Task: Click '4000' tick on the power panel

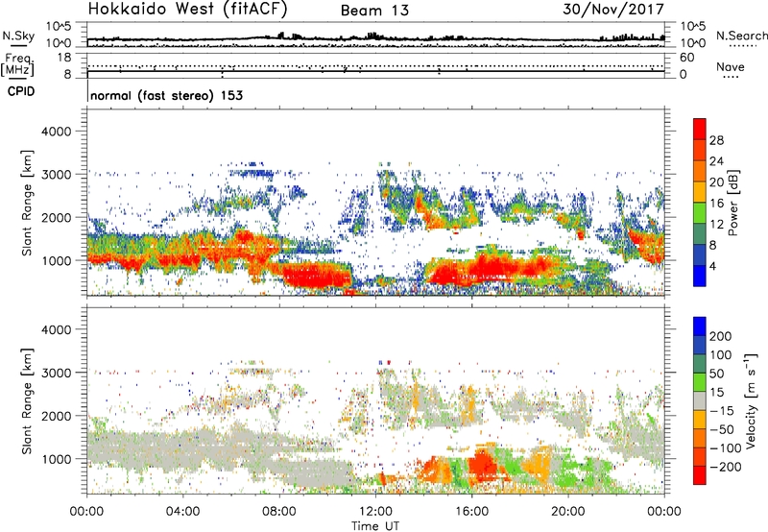Action: click(x=57, y=132)
